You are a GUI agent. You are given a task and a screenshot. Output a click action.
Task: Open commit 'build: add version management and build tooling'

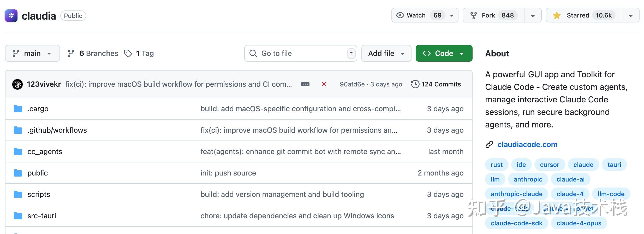[282, 194]
